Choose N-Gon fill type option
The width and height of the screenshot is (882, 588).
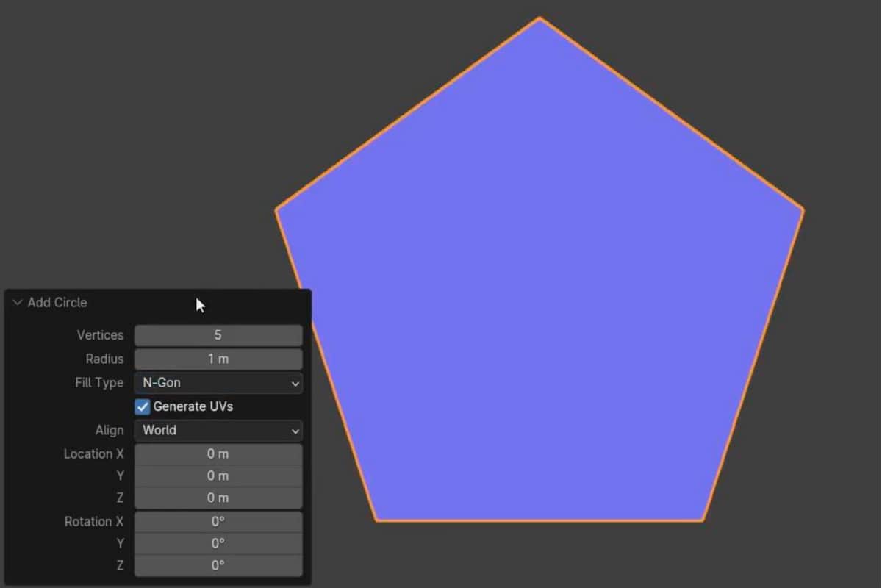218,383
